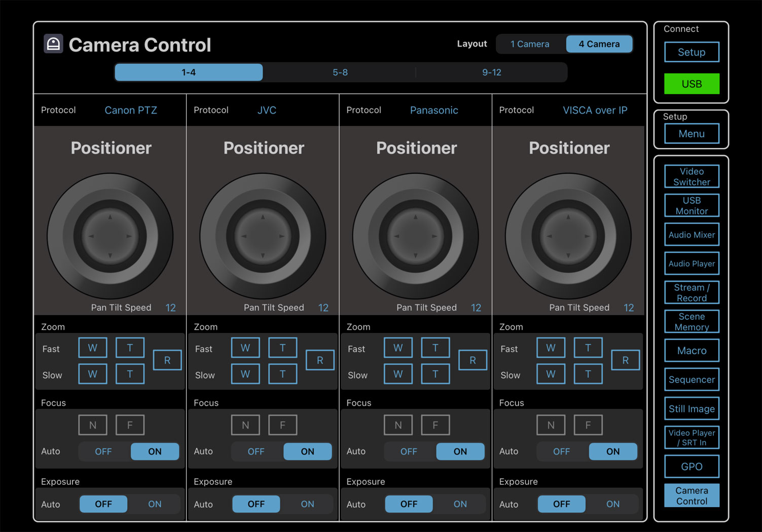
Task: Change the Panasonic protocol selection
Action: tap(434, 110)
